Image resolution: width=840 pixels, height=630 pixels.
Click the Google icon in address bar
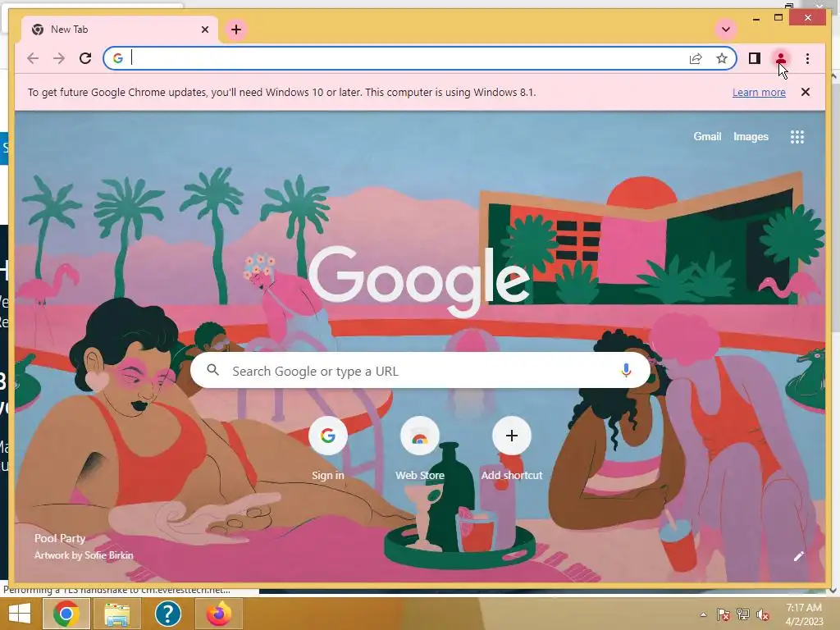click(118, 58)
